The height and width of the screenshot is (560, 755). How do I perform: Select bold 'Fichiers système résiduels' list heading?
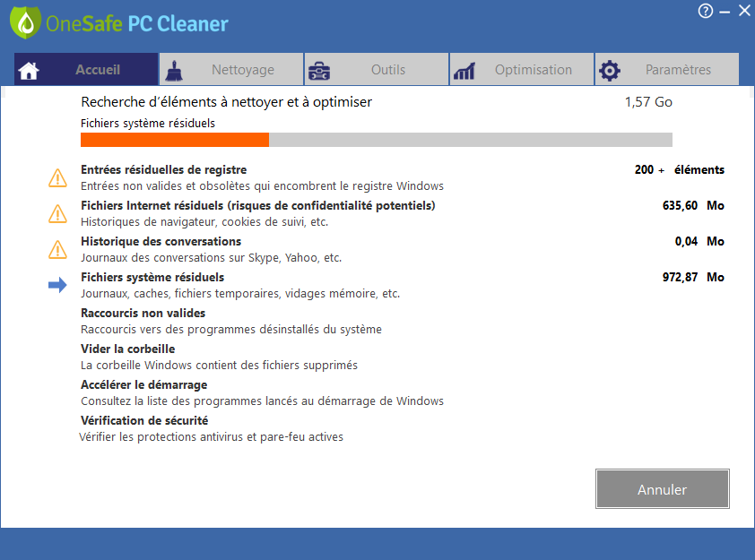tap(152, 277)
